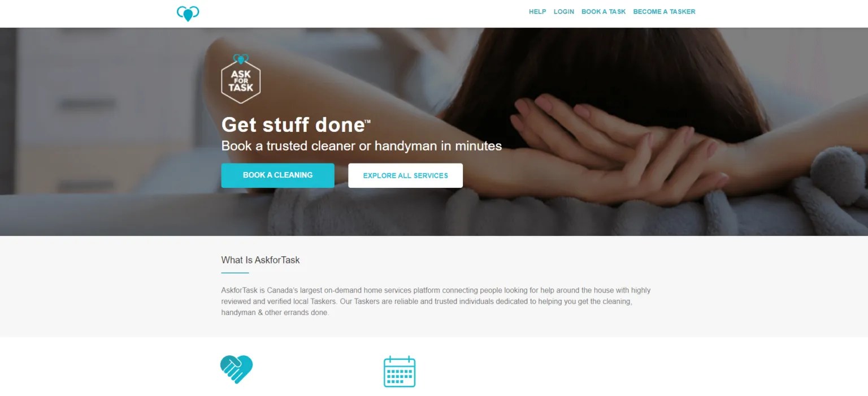The width and height of the screenshot is (868, 396).
Task: Click the trademark symbol after Get stuff done
Action: 367,121
